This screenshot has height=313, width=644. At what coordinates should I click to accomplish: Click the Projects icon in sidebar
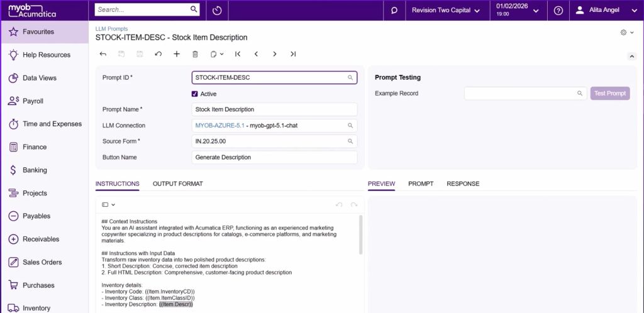14,193
